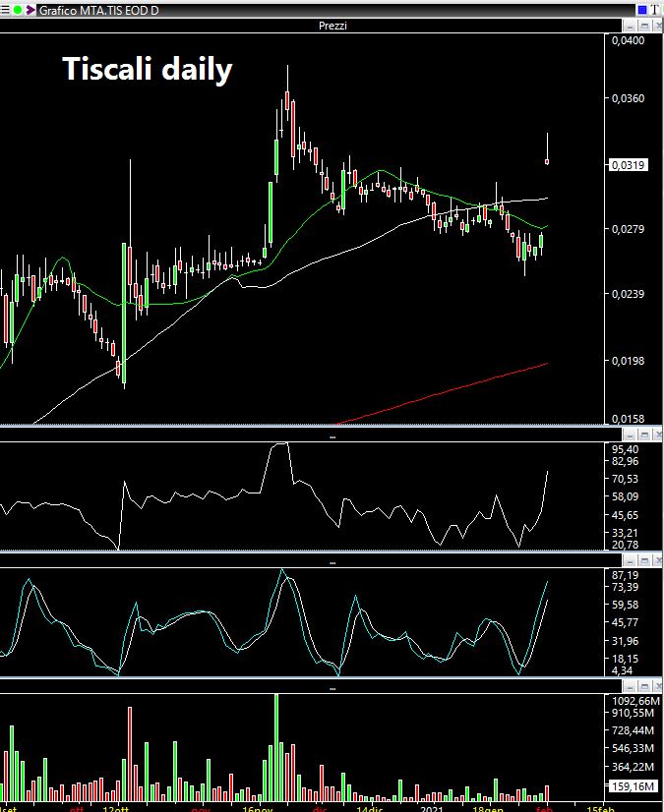Click the purple arrow icon beside Grafico

(30, 10)
